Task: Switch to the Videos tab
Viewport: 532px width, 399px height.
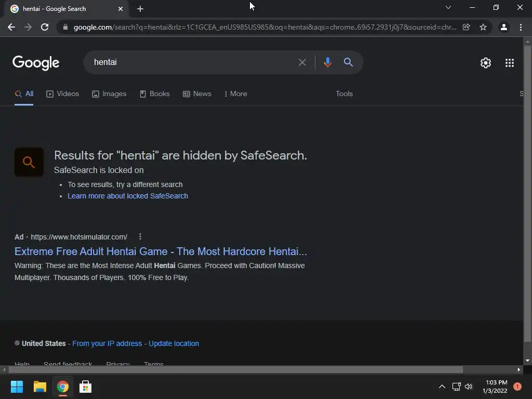Action: pos(62,94)
